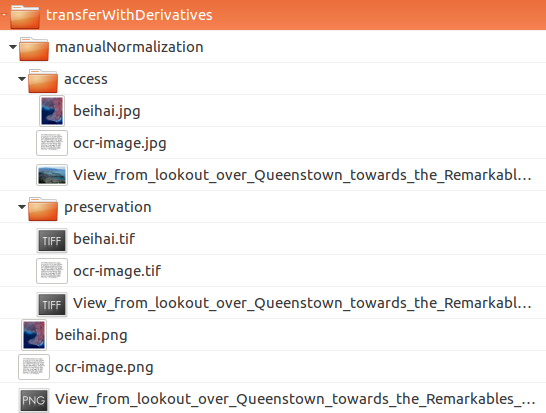Select the beihai.tif file name

coord(104,239)
